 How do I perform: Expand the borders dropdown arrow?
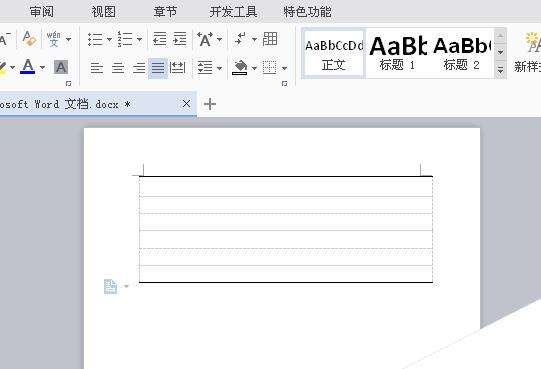point(284,68)
